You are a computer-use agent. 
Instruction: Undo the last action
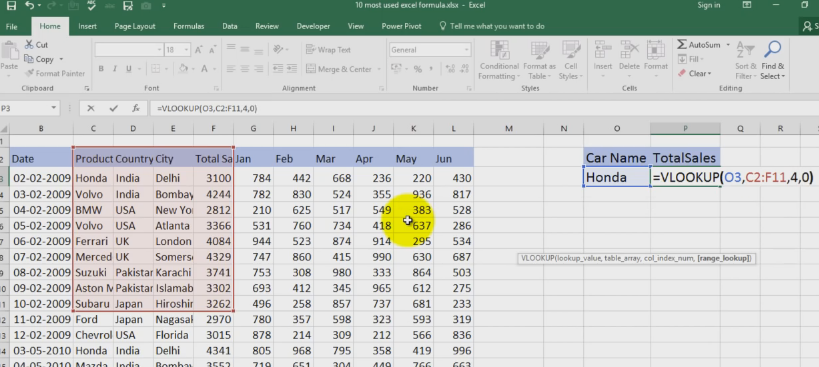coord(30,6)
